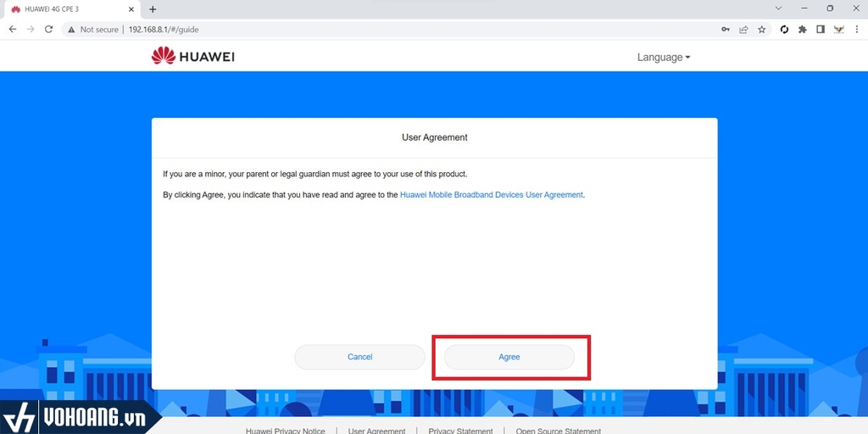Open the profile avatar menu

click(x=838, y=30)
